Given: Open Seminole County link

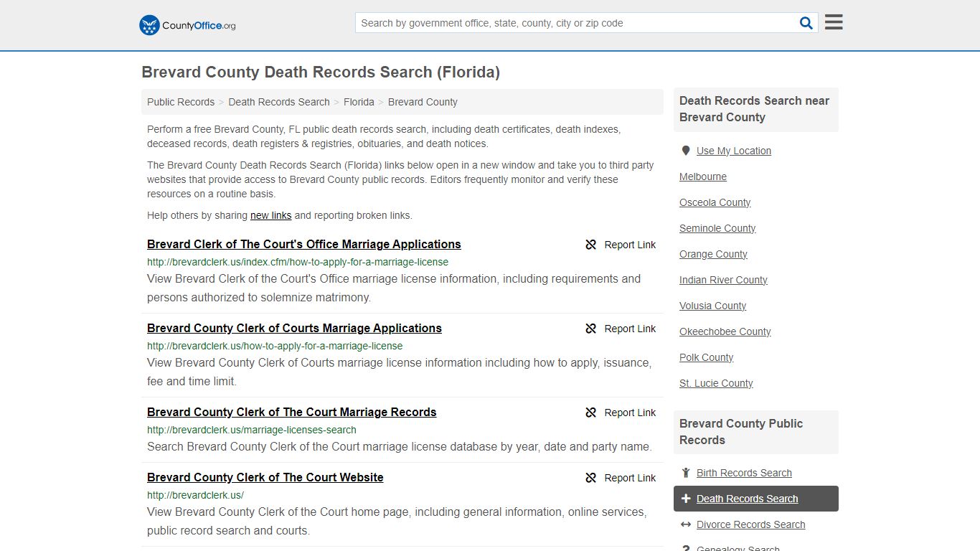Looking at the screenshot, I should [717, 228].
